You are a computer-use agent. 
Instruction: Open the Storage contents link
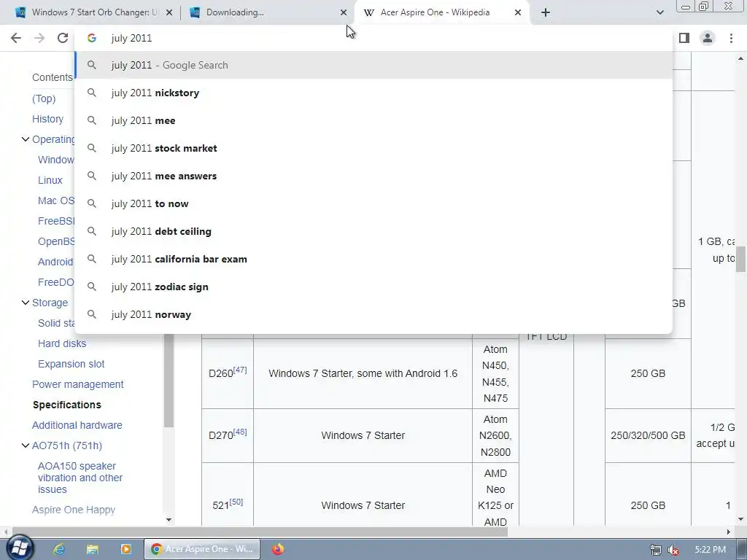tap(50, 303)
